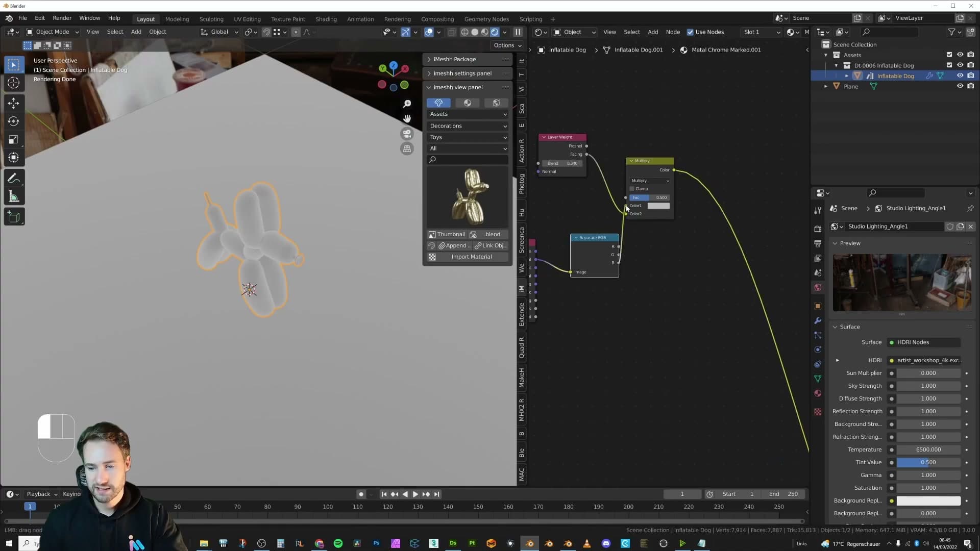The image size is (980, 551).
Task: Collapse the Surface panel in World properties
Action: [x=850, y=327]
